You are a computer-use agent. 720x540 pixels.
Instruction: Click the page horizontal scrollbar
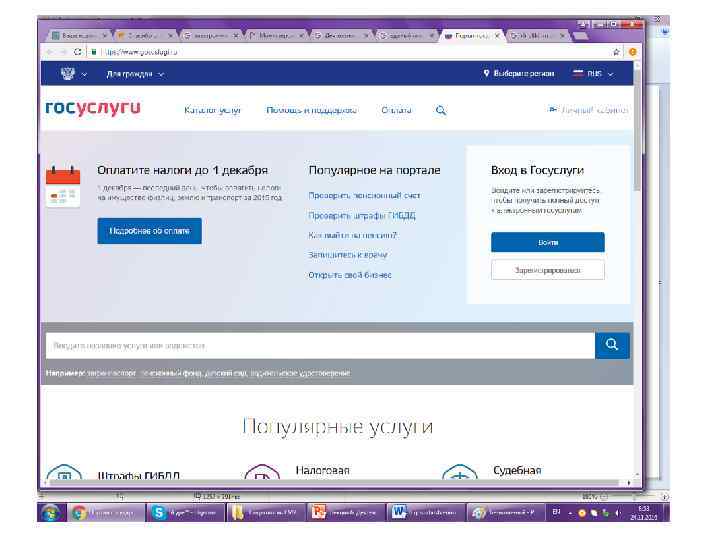tap(335, 483)
